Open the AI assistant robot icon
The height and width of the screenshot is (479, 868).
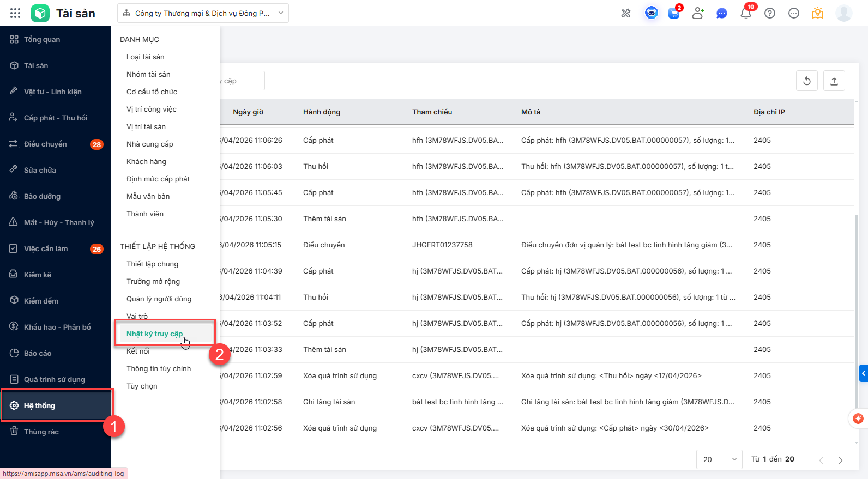tap(651, 13)
